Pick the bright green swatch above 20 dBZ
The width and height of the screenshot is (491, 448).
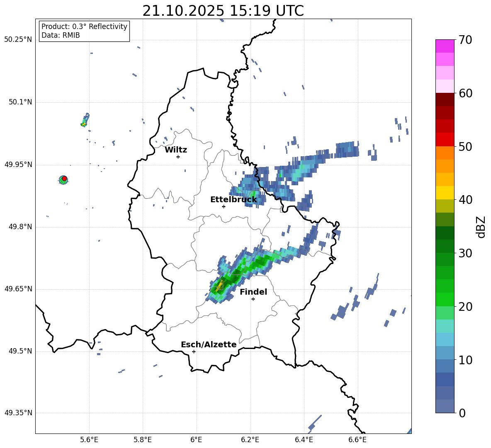tap(445, 300)
